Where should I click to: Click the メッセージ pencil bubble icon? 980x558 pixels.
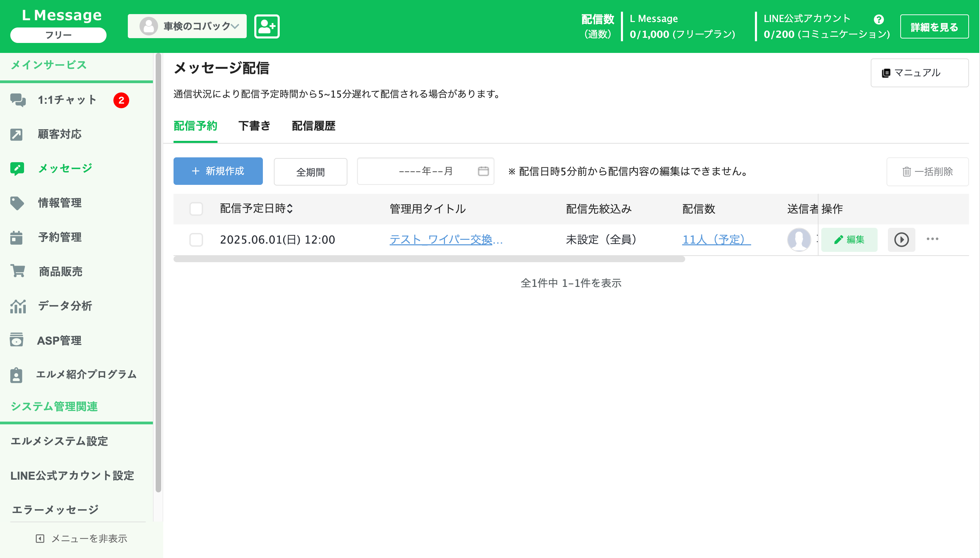pyautogui.click(x=17, y=168)
